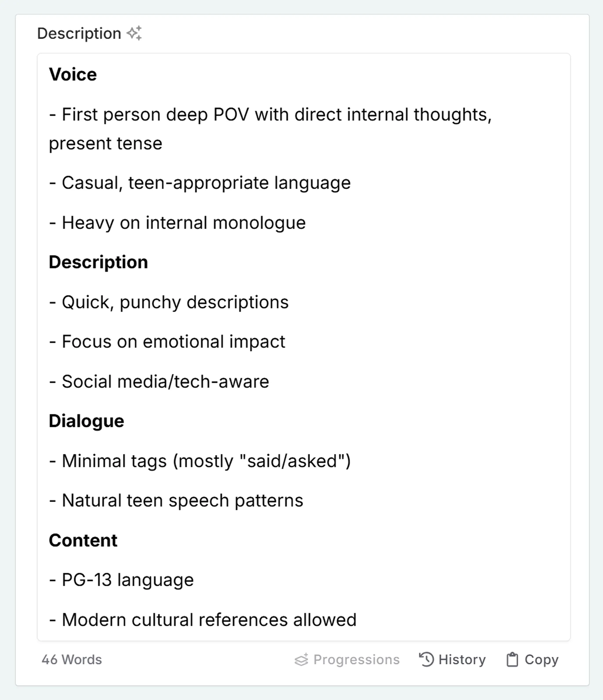
Task: Click the 'Minimal tags' dialogue line
Action: click(206, 461)
